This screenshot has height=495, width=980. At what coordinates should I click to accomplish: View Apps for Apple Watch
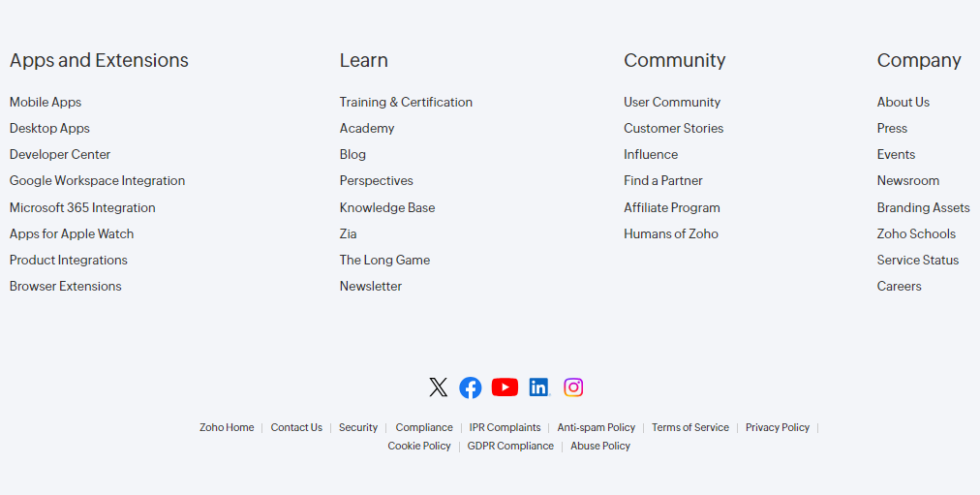pyautogui.click(x=72, y=233)
